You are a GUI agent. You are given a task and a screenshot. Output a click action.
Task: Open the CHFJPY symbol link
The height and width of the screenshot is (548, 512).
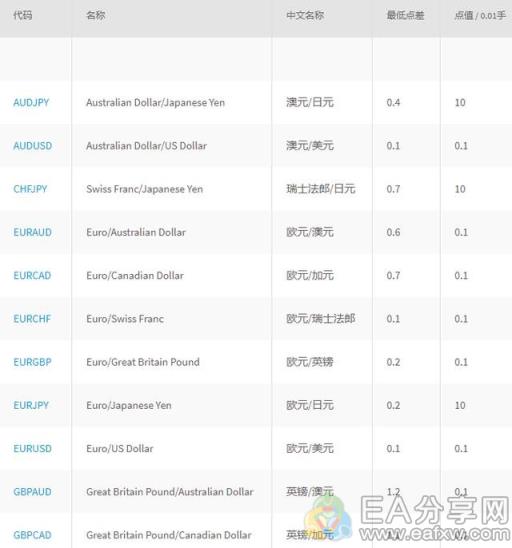pyautogui.click(x=30, y=189)
